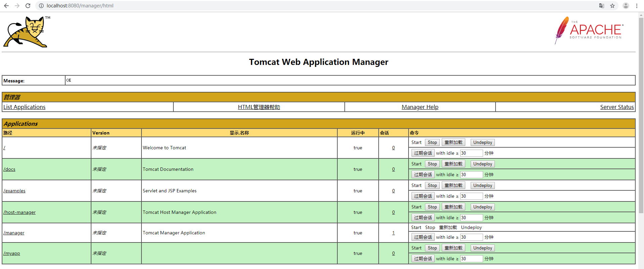
Task: Click 过期会话 for the /host-manager row
Action: coord(423,218)
